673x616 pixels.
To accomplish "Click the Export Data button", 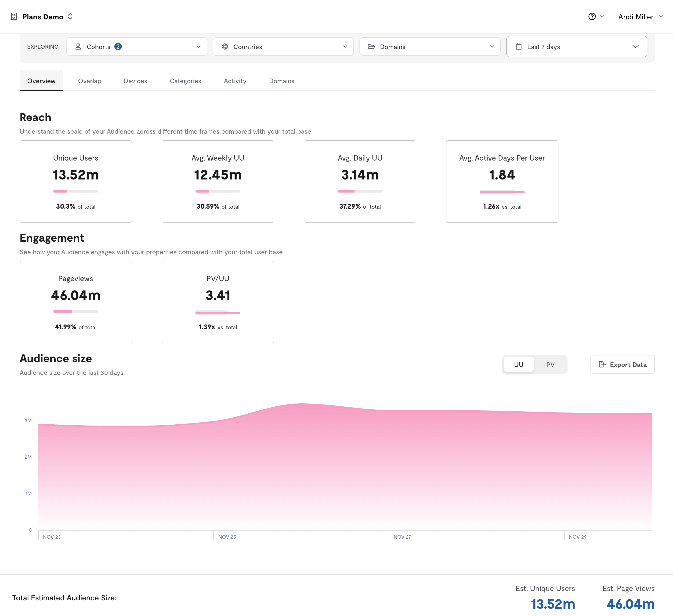I will (622, 364).
